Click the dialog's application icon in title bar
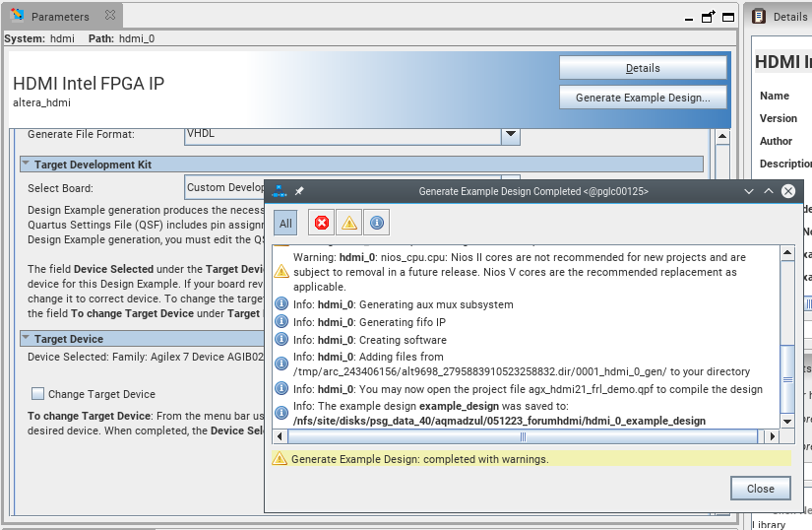Screen dimensions: 812x530 point(280,191)
